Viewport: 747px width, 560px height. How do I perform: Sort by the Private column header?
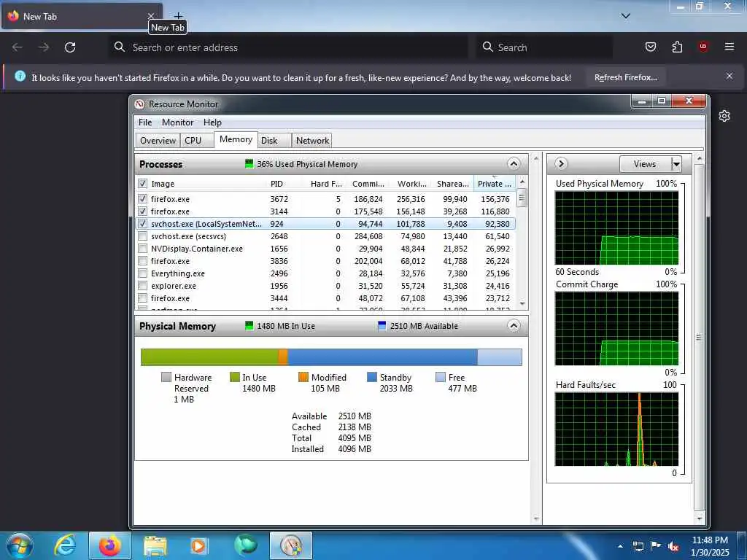pyautogui.click(x=494, y=183)
